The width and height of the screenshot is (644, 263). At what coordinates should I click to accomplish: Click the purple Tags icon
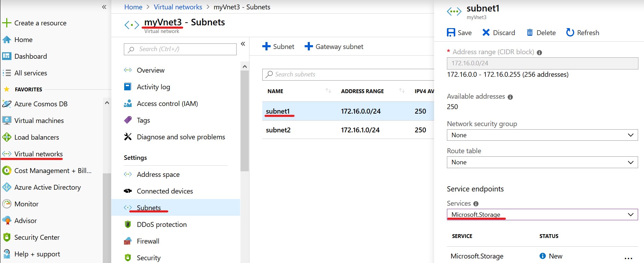(x=128, y=120)
